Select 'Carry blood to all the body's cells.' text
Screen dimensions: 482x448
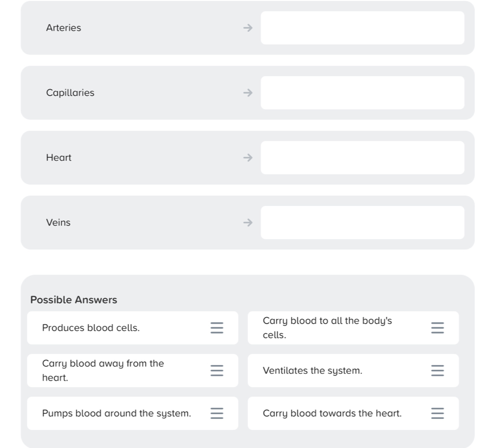tap(327, 328)
